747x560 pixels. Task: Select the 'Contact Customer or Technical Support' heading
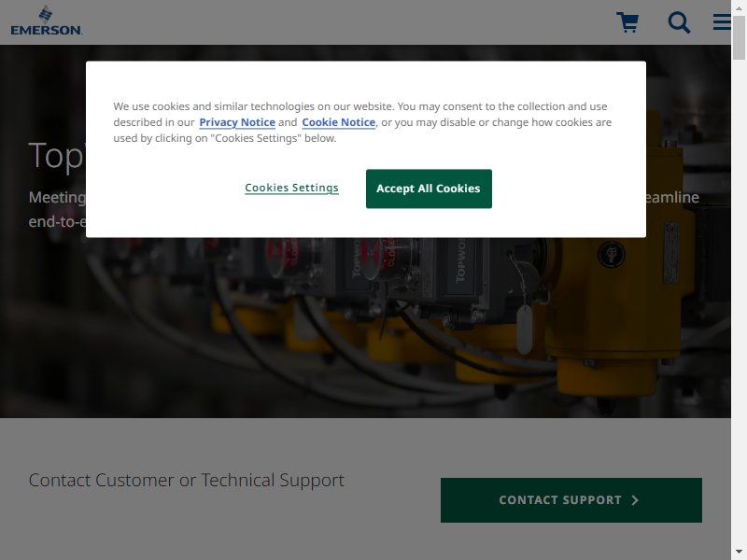pos(186,480)
